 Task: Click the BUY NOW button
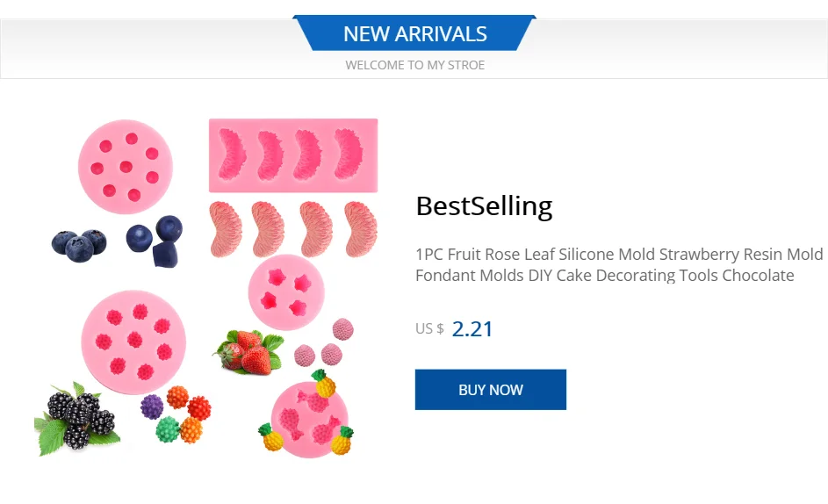tap(490, 390)
